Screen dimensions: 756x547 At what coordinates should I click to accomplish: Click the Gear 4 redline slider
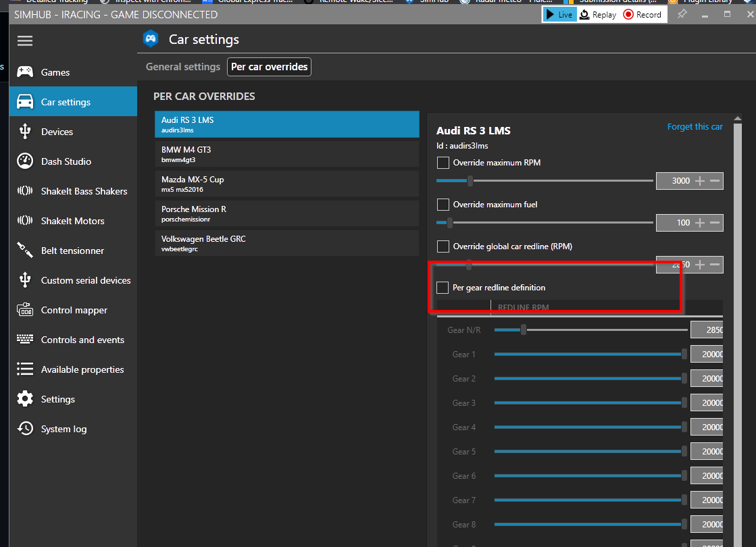click(590, 427)
